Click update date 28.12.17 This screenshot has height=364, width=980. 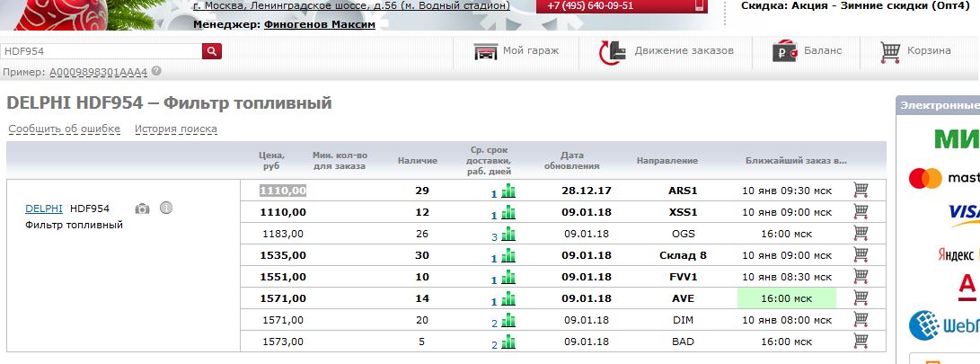click(587, 191)
